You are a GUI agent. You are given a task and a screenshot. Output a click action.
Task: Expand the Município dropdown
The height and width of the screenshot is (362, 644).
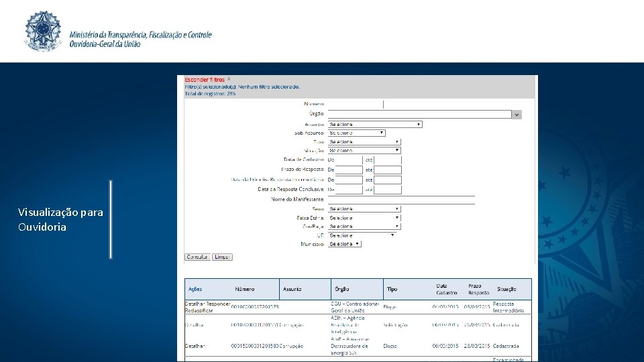click(x=345, y=244)
